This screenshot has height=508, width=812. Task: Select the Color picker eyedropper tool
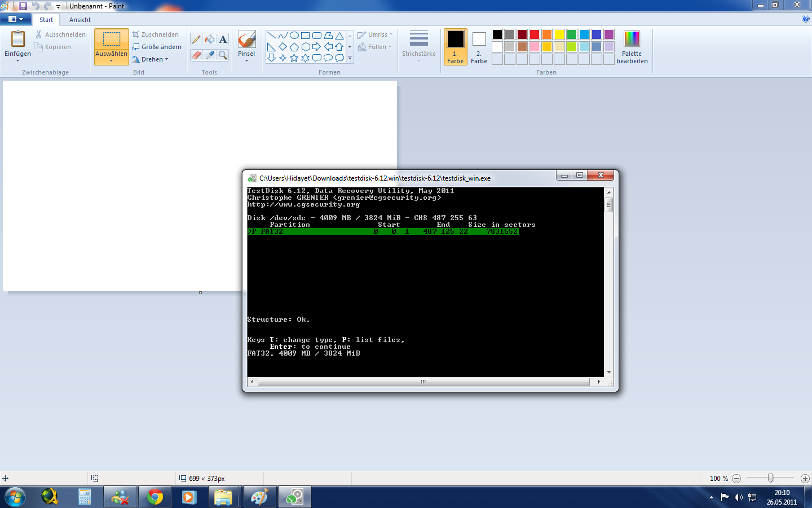pos(210,55)
